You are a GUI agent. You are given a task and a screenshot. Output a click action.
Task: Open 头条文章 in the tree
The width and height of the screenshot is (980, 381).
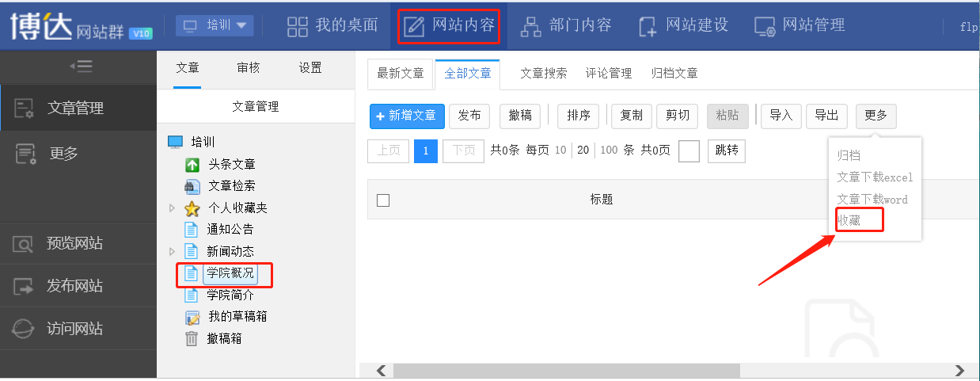pyautogui.click(x=232, y=164)
